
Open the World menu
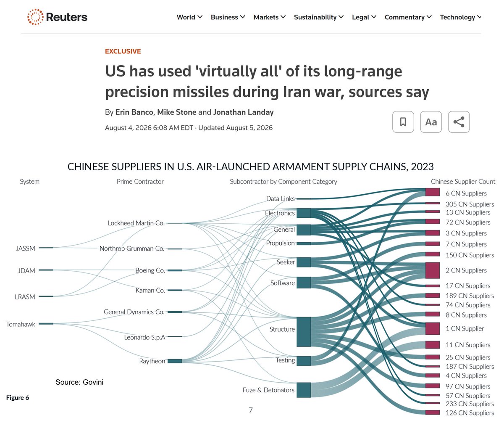tap(189, 17)
